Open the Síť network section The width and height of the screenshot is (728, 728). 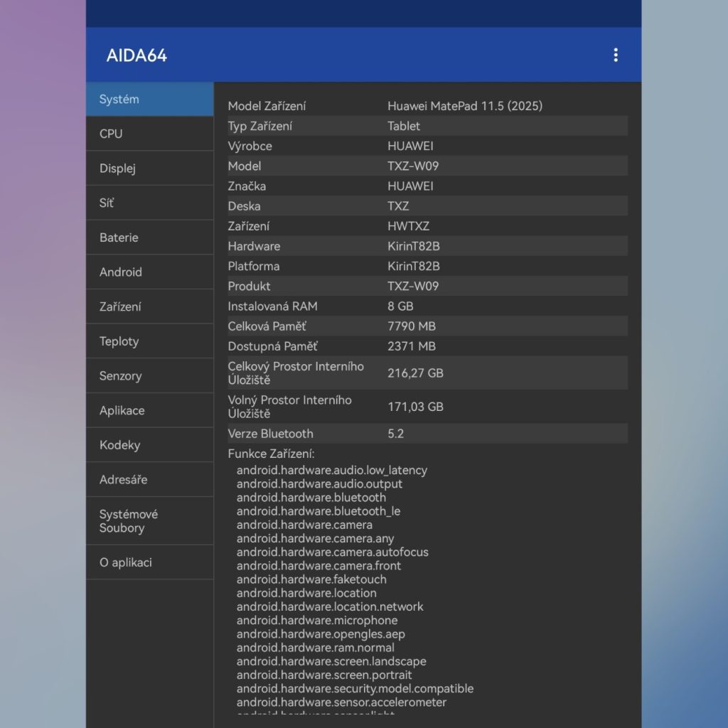tap(149, 203)
